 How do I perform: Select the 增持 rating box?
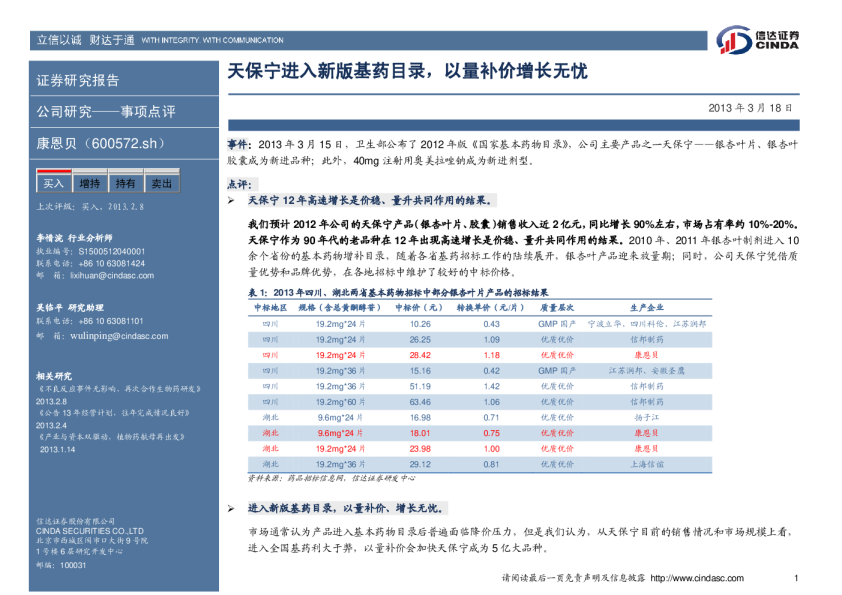click(x=90, y=183)
